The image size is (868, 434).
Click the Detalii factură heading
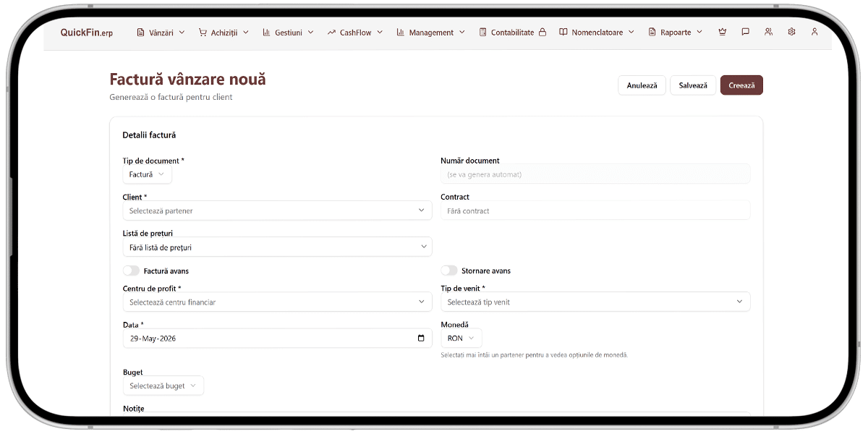[149, 135]
